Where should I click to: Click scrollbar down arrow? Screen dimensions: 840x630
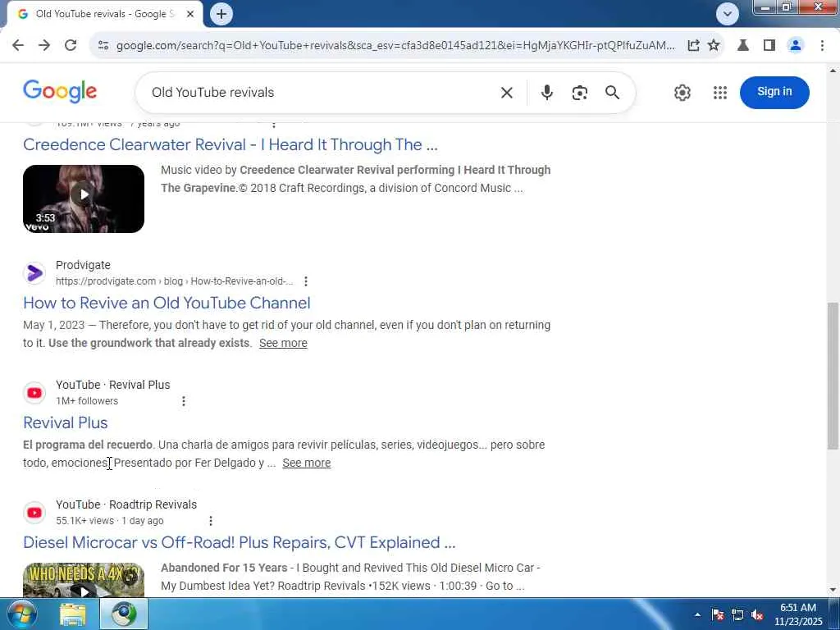click(833, 591)
